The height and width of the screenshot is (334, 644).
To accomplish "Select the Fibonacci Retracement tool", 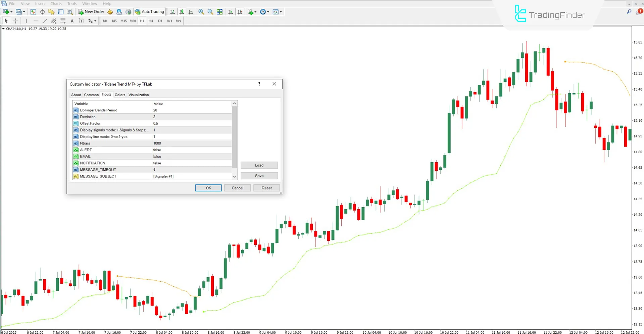I will [63, 20].
